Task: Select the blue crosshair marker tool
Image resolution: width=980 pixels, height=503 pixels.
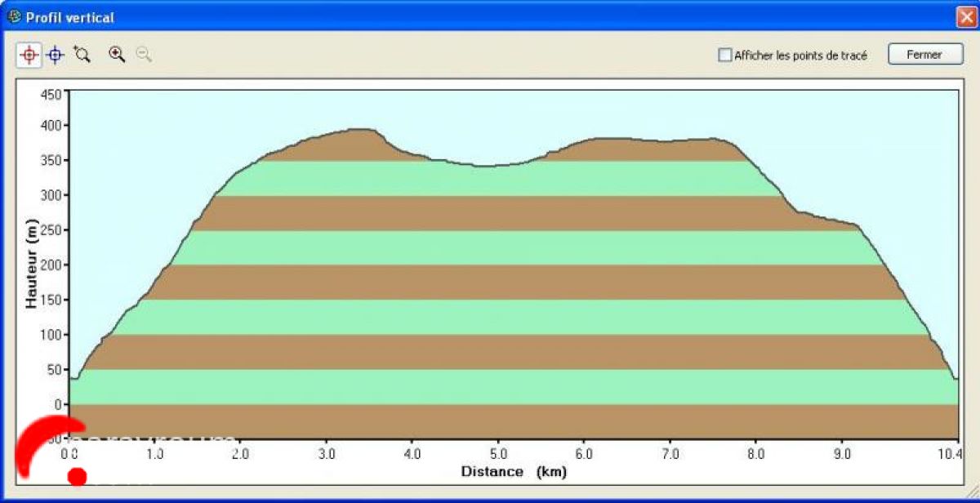Action: click(x=55, y=55)
